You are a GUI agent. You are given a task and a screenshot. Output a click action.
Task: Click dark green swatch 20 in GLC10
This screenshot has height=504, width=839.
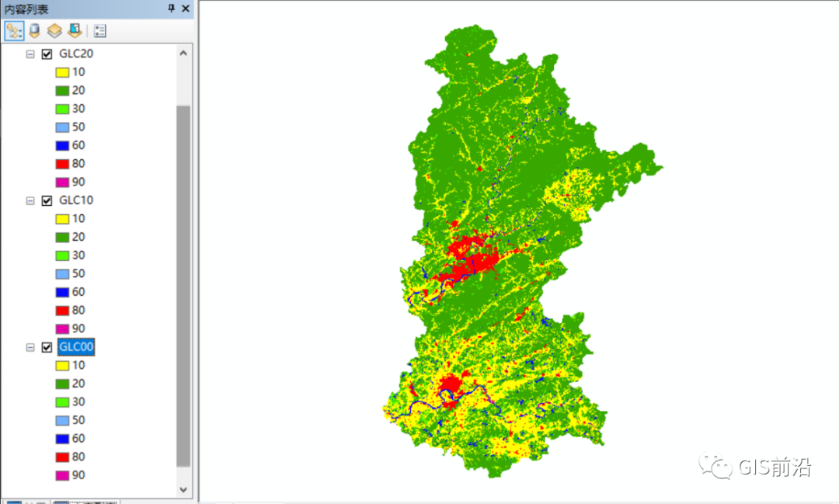(x=63, y=237)
